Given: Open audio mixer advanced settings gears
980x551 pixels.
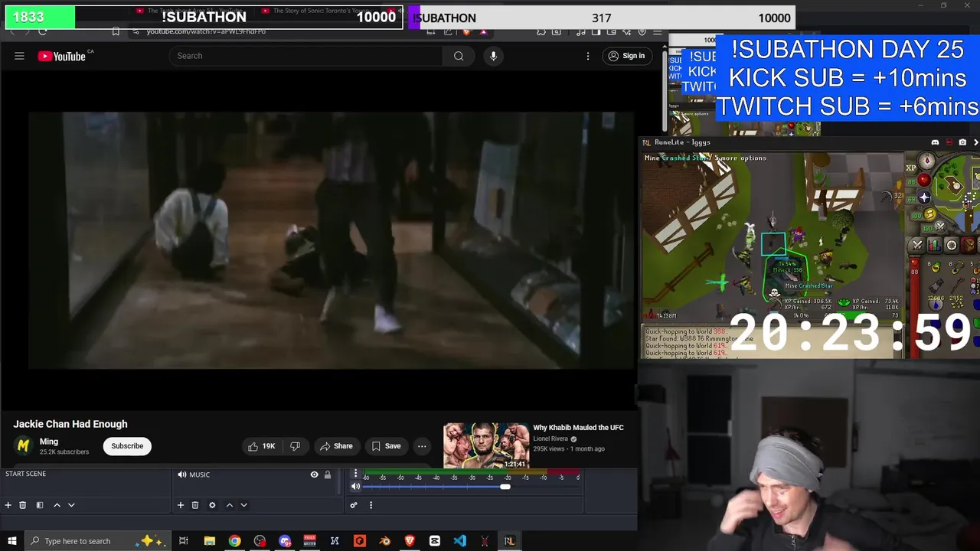Looking at the screenshot, I should (x=354, y=505).
